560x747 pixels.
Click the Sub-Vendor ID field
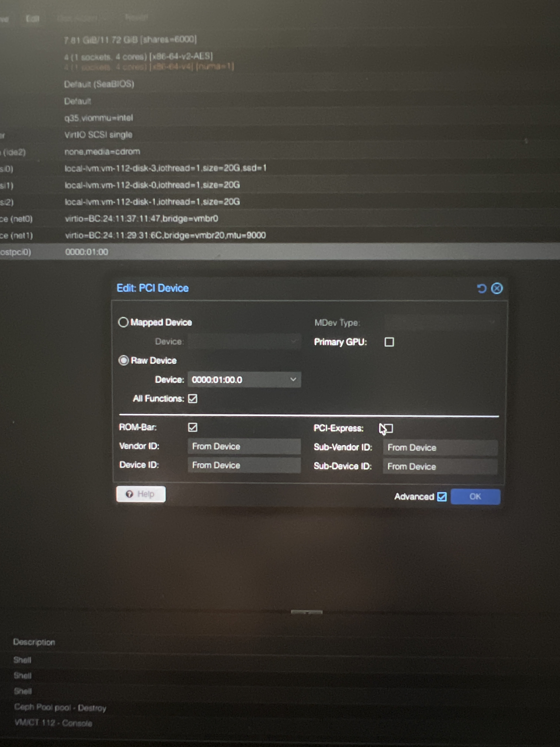pyautogui.click(x=440, y=448)
